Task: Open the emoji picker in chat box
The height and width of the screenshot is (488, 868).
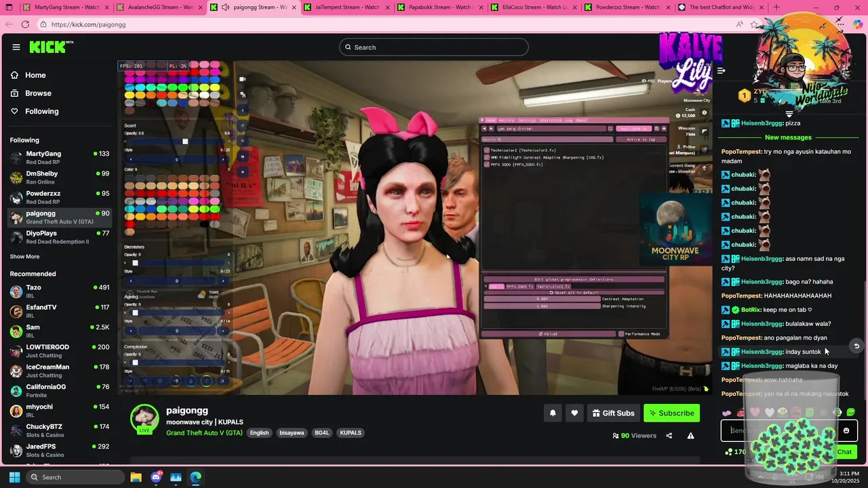Action: pyautogui.click(x=846, y=430)
